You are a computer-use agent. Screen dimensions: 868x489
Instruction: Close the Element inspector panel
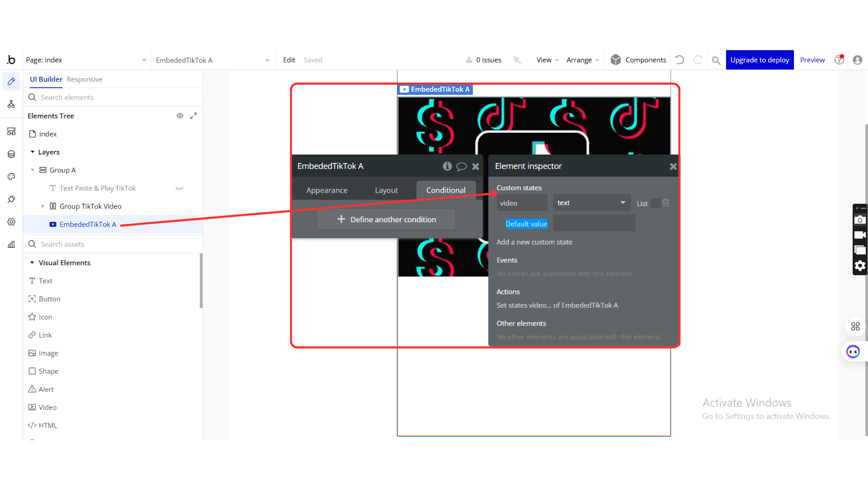[673, 166]
